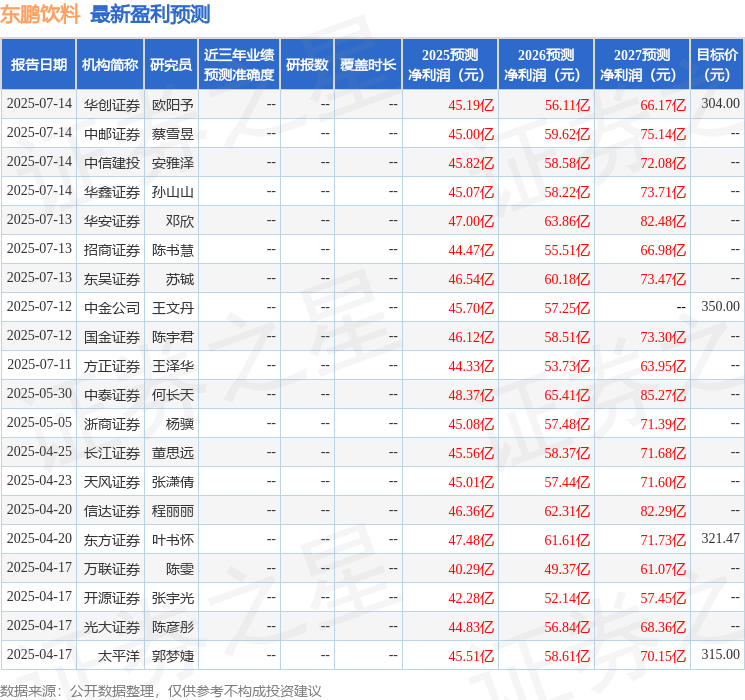The width and height of the screenshot is (745, 700).
Task: Click 天风证券 institution cell
Action: [112, 482]
